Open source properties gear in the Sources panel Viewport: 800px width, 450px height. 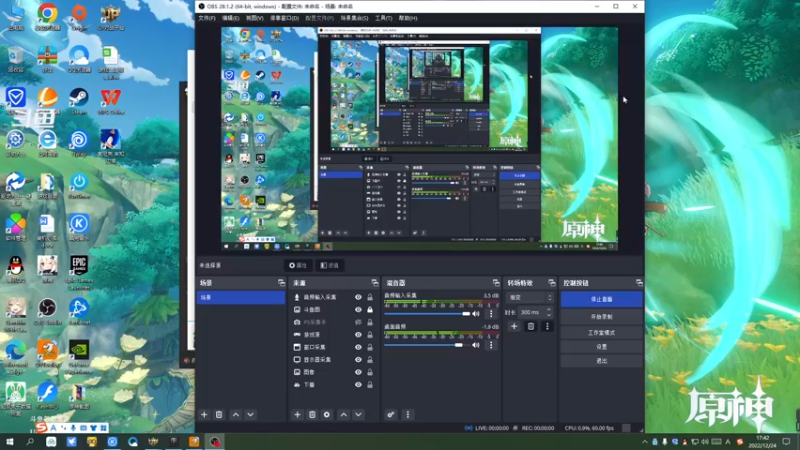[327, 415]
